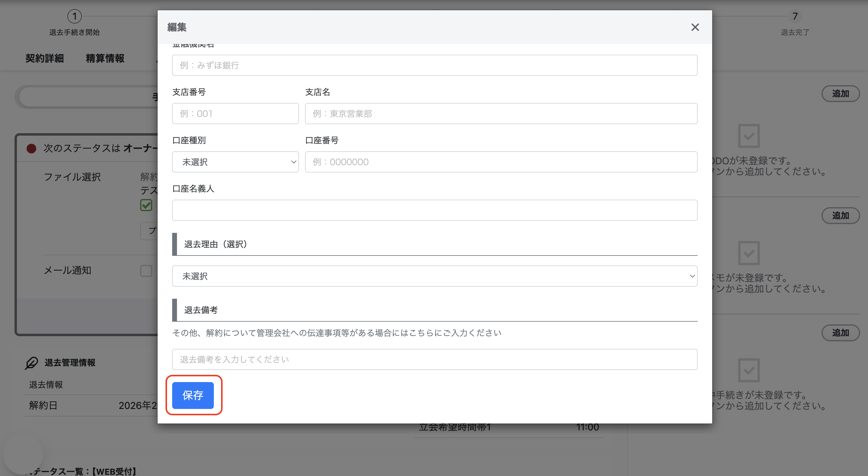Viewport: 868px width, 476px height.
Task: Switch to the 契約詳細 tab
Action: (x=44, y=58)
